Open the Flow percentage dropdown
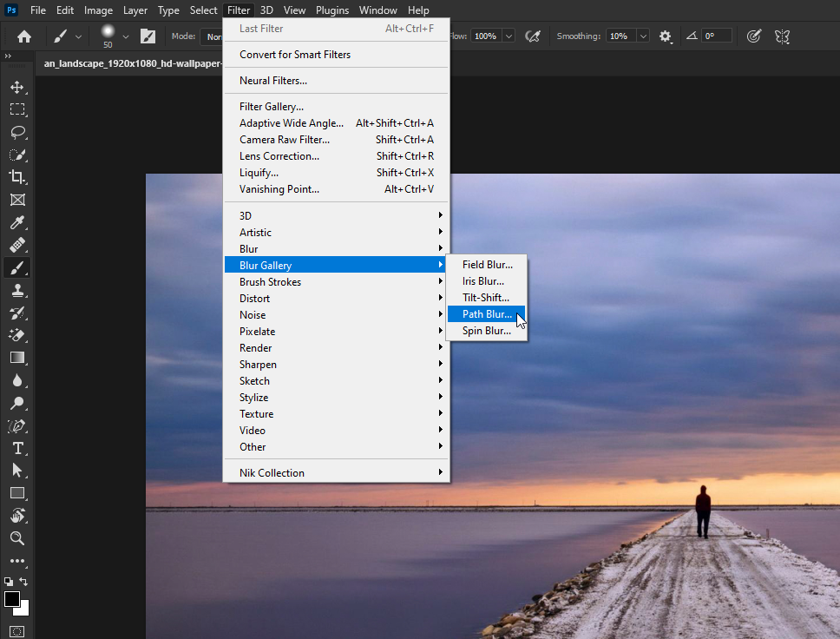 pyautogui.click(x=509, y=36)
